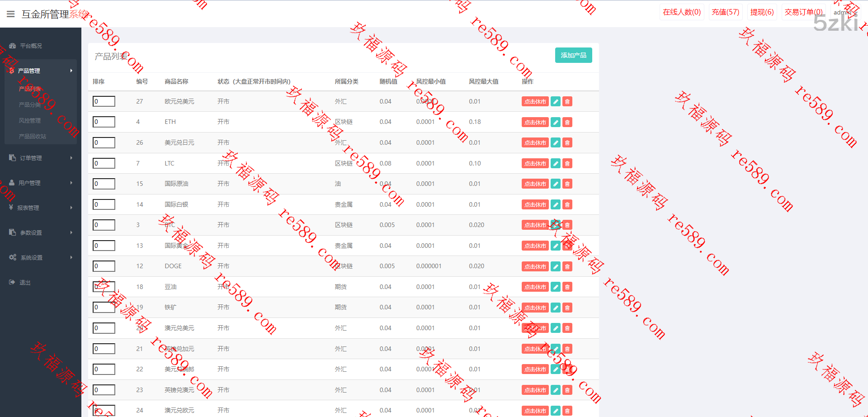The height and width of the screenshot is (417, 868).
Task: Open the 充值(57) notification link
Action: (x=725, y=12)
